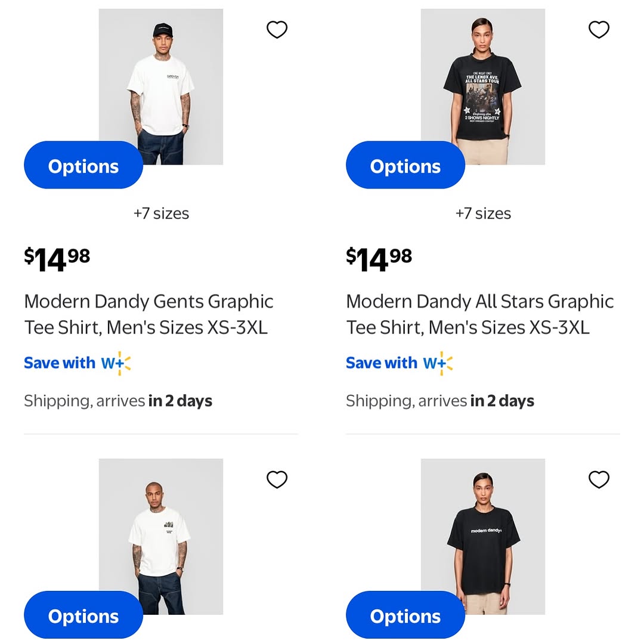Heart the black "modern dandy" logo tee
Viewport: 644px width, 644px height.
coord(599,479)
